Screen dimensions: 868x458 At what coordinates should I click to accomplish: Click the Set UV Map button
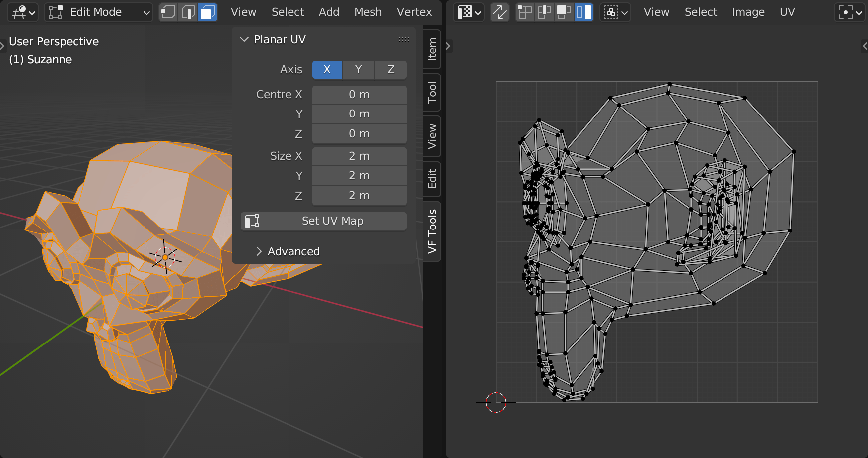pos(323,221)
